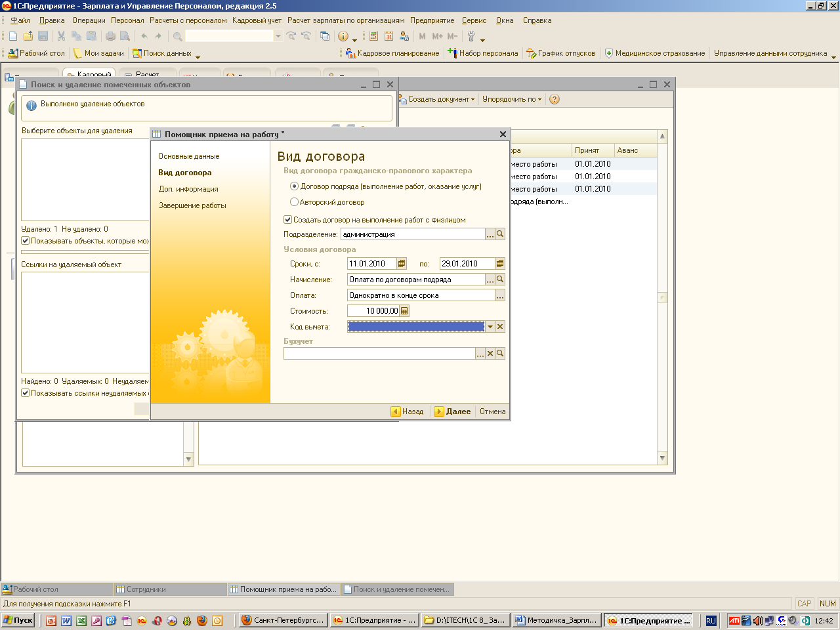
Task: Open Mozilla Firefox from quick launch
Action: click(202, 620)
